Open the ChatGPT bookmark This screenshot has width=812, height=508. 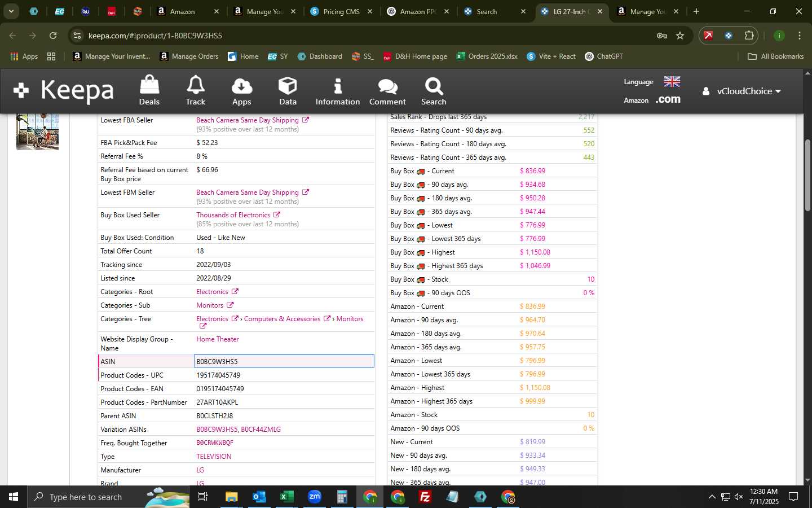click(603, 56)
